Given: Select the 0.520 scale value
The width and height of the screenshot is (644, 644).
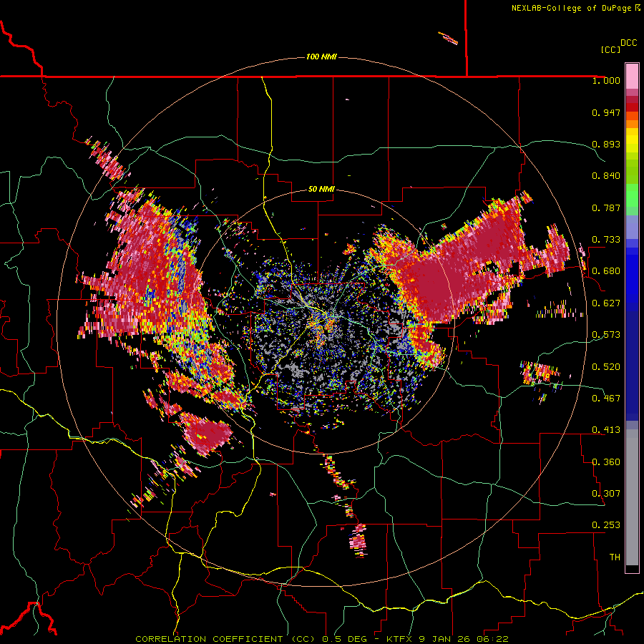Looking at the screenshot, I should coord(606,367).
